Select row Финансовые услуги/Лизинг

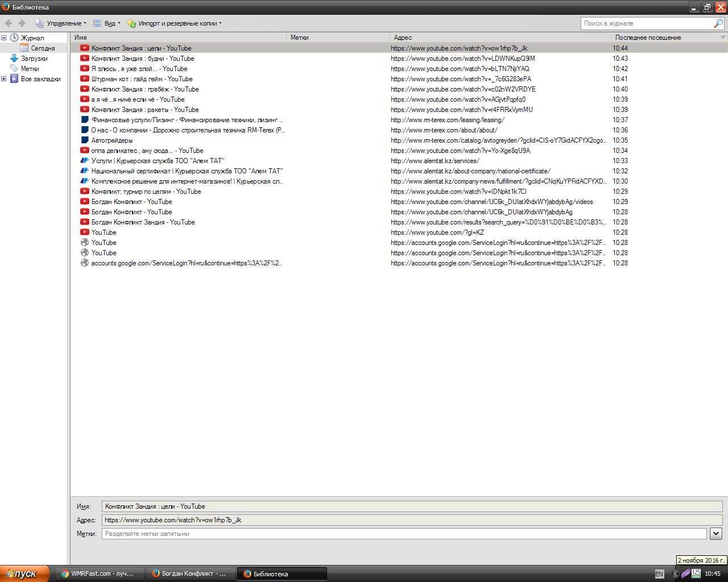pyautogui.click(x=399, y=120)
